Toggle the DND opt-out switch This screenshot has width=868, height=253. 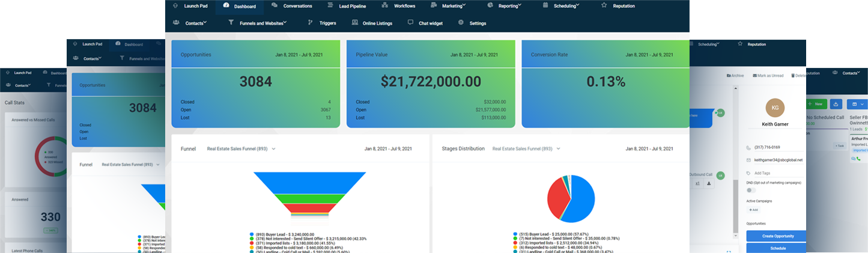[x=751, y=190]
